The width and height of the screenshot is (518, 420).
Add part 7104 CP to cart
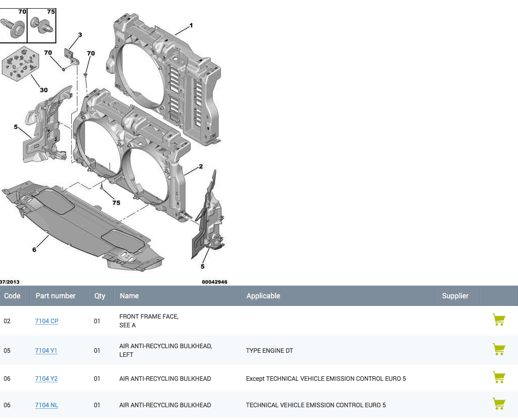[499, 320]
